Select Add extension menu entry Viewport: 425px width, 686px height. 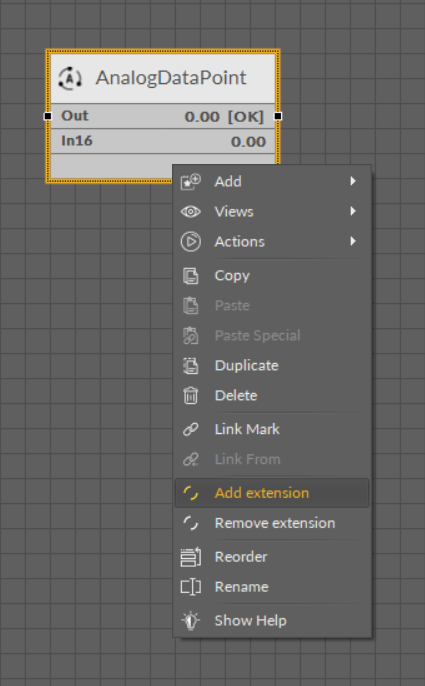point(272,493)
